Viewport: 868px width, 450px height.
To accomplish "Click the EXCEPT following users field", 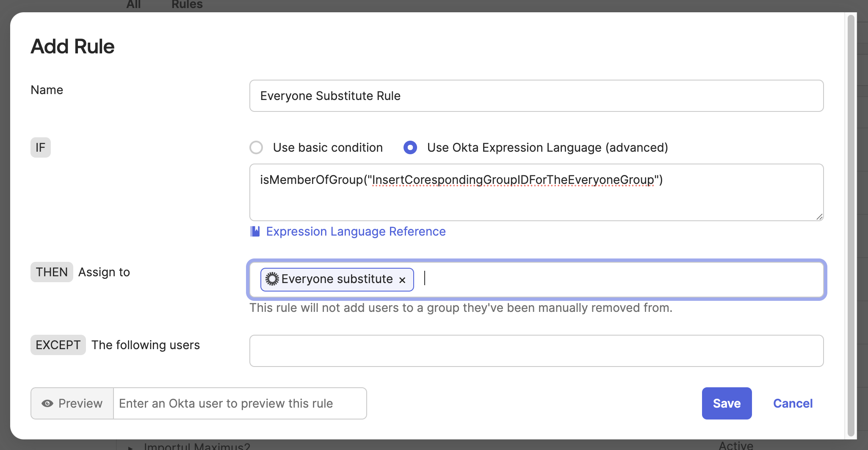I will pyautogui.click(x=536, y=351).
